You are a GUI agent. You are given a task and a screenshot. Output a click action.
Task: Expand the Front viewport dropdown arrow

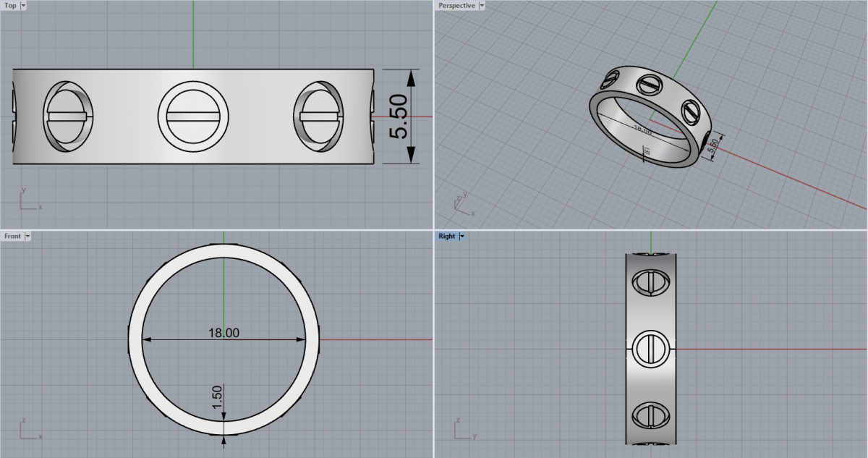[x=27, y=236]
